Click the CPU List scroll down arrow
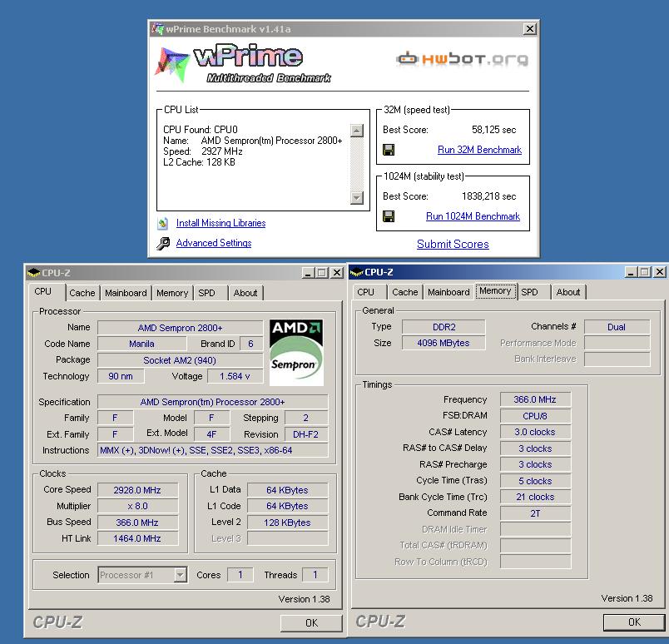Viewport: 669px width, 644px height. tap(357, 197)
